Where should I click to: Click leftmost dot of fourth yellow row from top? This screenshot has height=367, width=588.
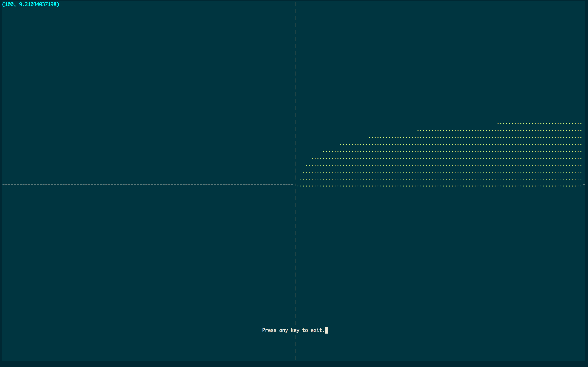click(341, 145)
